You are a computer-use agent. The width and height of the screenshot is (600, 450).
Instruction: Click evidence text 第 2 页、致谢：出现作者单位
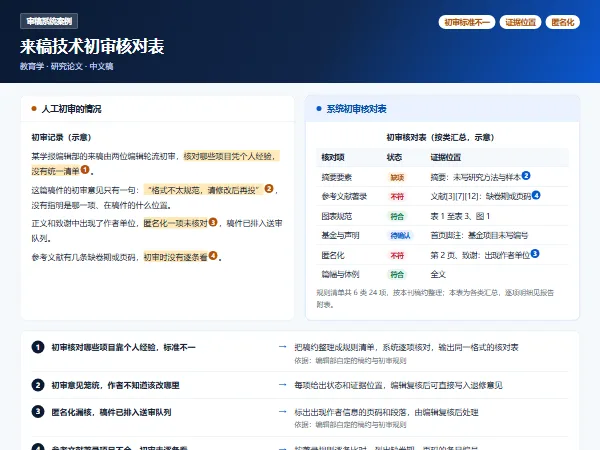480,255
